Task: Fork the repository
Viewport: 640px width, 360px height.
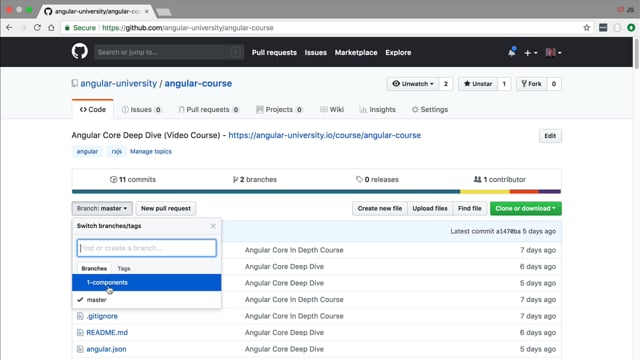Action: (x=531, y=84)
